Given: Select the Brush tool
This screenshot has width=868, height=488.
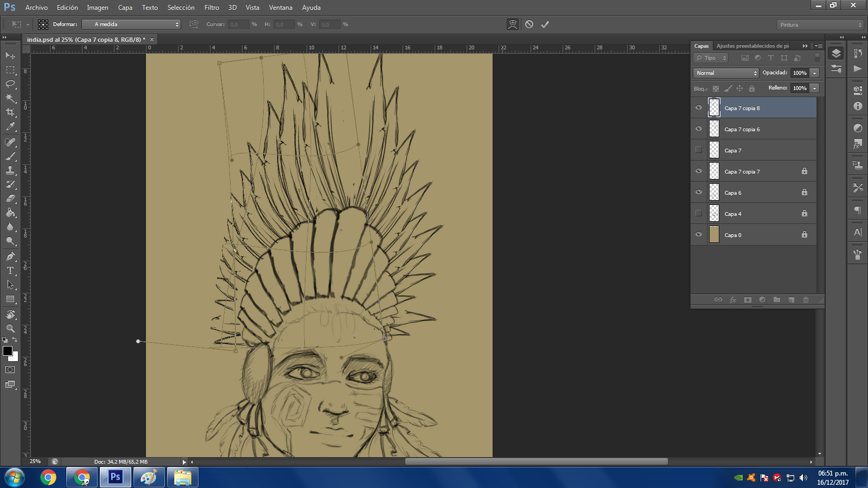Looking at the screenshot, I should 10,156.
